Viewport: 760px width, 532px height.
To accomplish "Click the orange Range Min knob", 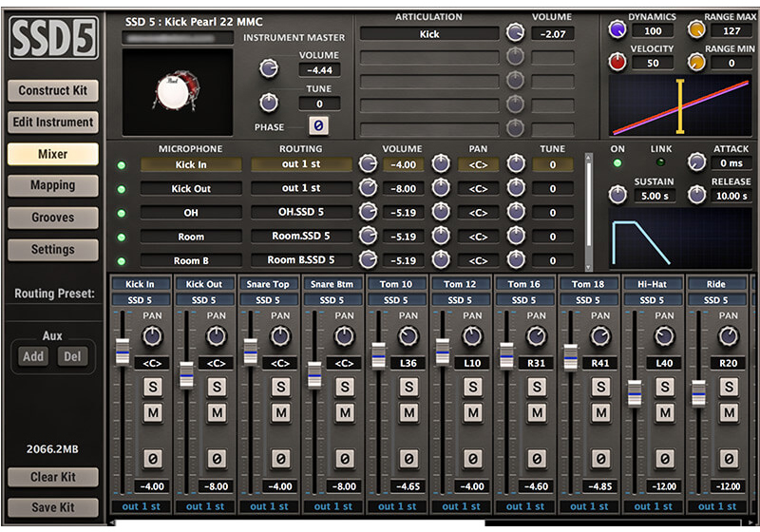I will [x=696, y=62].
